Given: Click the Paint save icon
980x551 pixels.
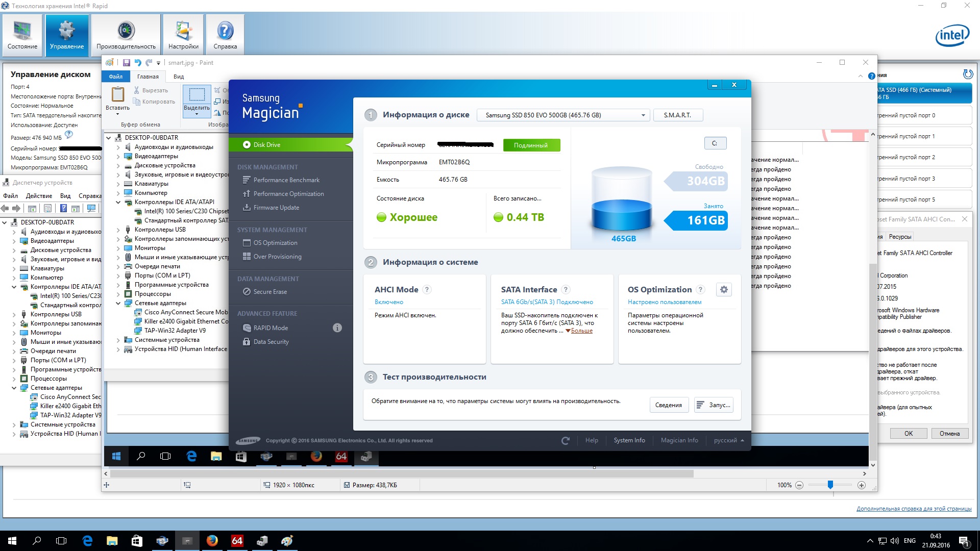Looking at the screenshot, I should point(126,63).
